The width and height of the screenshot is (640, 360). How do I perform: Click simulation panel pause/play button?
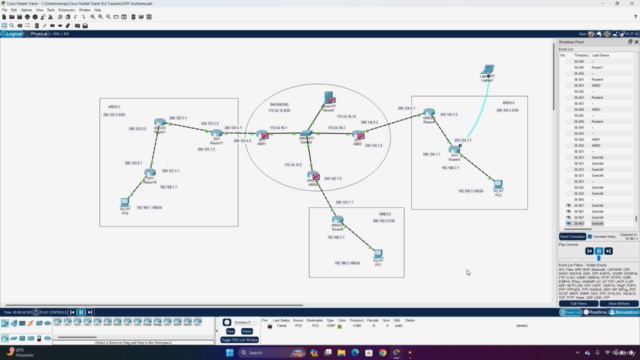(599, 251)
